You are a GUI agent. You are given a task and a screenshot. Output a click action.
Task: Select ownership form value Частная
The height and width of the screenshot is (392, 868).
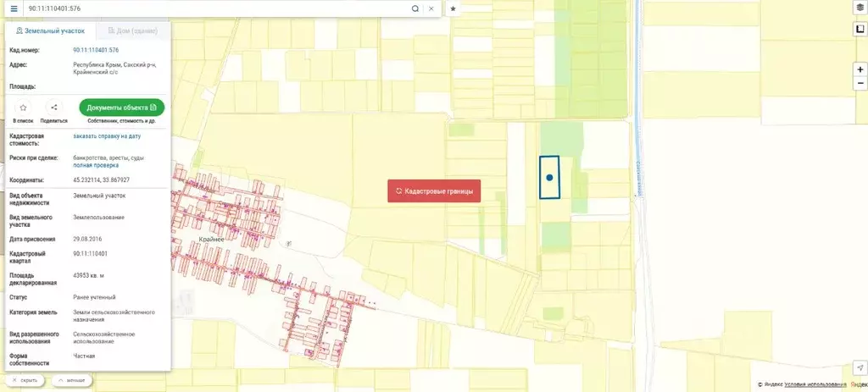click(x=84, y=356)
